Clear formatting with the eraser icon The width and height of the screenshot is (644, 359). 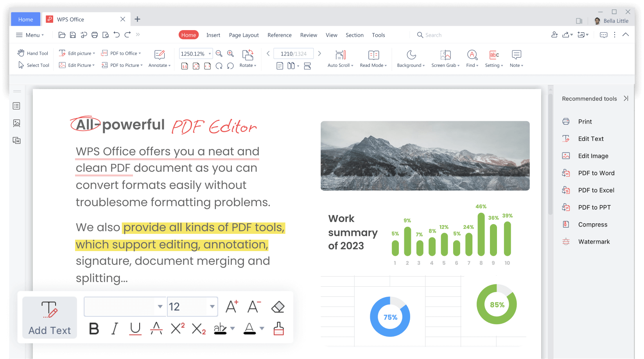pyautogui.click(x=278, y=306)
